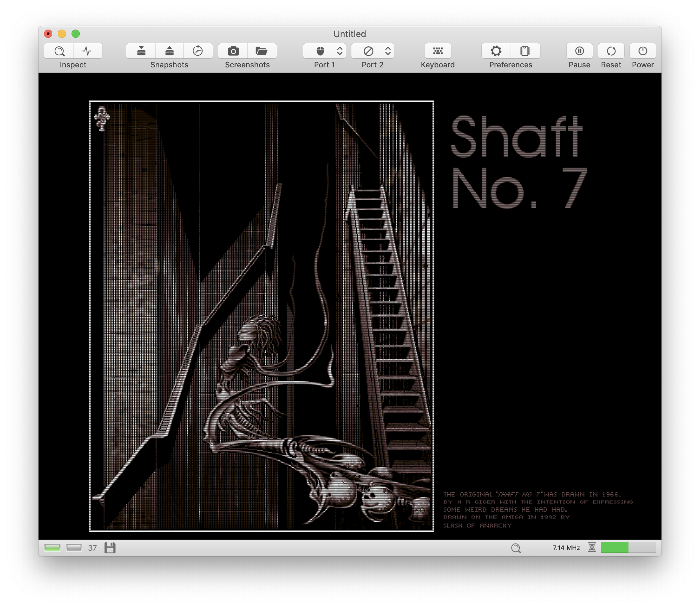Browse screenshots with the folder icon
Image resolution: width=700 pixels, height=607 pixels.
click(262, 51)
